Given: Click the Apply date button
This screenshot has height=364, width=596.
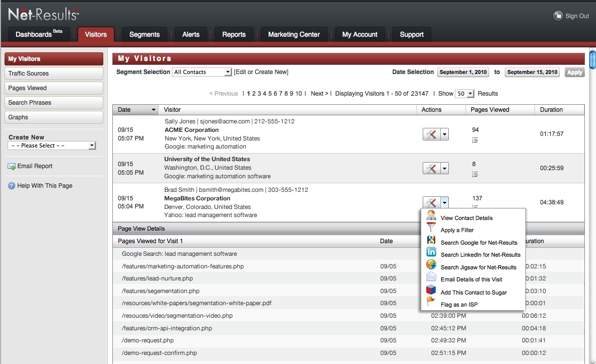Looking at the screenshot, I should pos(574,72).
